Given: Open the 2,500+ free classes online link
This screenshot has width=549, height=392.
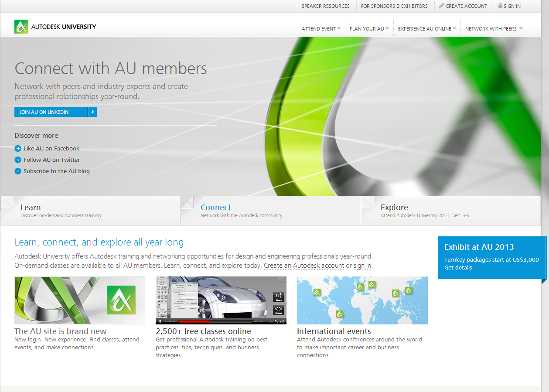Looking at the screenshot, I should pos(203,331).
